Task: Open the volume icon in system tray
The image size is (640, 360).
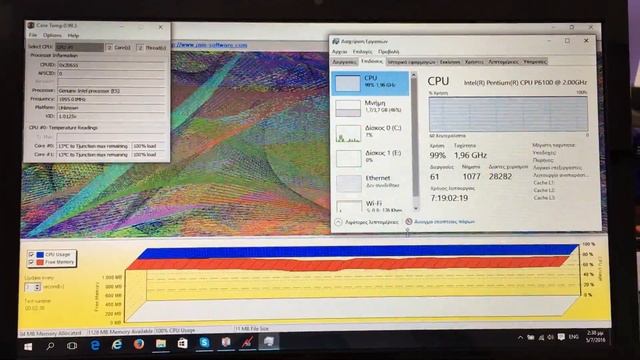Action: [550, 337]
